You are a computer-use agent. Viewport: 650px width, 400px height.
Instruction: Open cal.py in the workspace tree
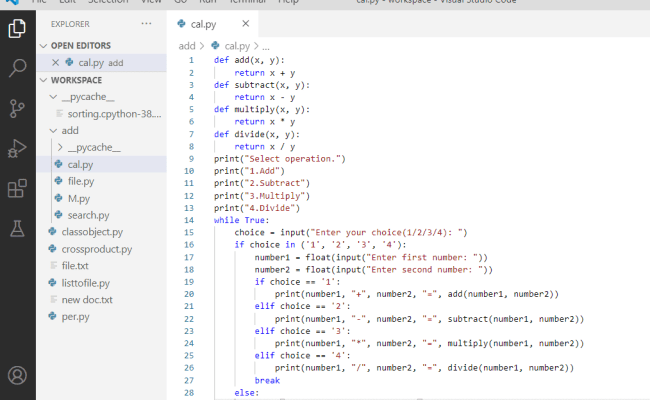102,164
